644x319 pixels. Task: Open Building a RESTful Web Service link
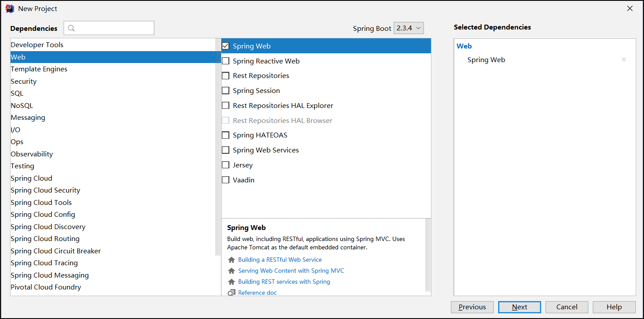coord(280,260)
